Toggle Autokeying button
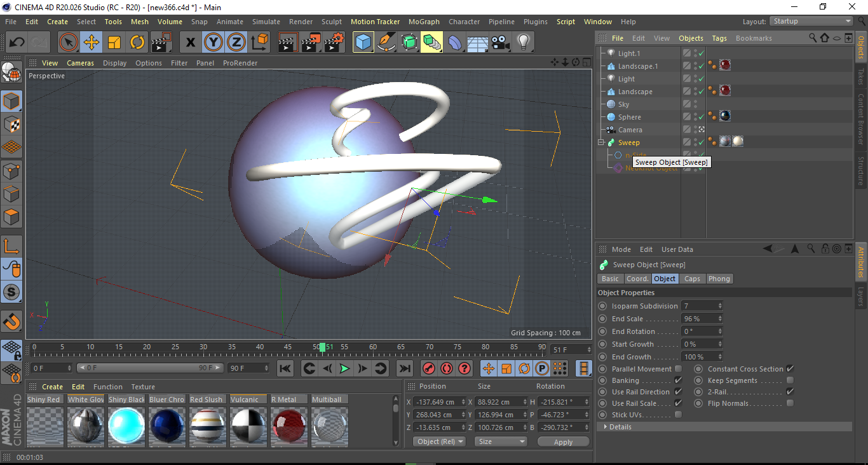The width and height of the screenshot is (868, 465). click(x=447, y=368)
